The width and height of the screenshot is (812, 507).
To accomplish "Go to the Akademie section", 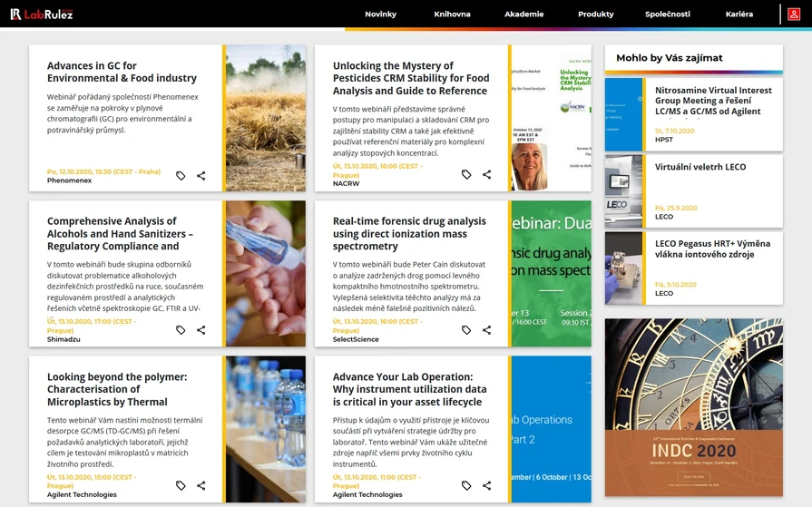I will 523,15.
